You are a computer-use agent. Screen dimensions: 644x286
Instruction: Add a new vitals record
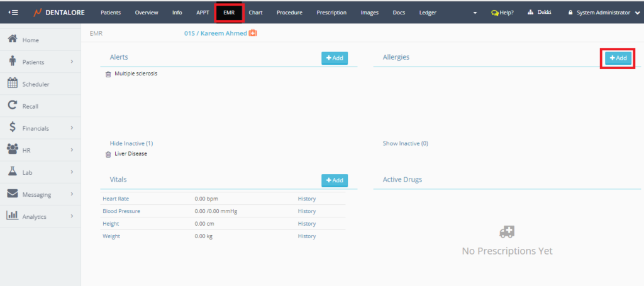pos(334,180)
